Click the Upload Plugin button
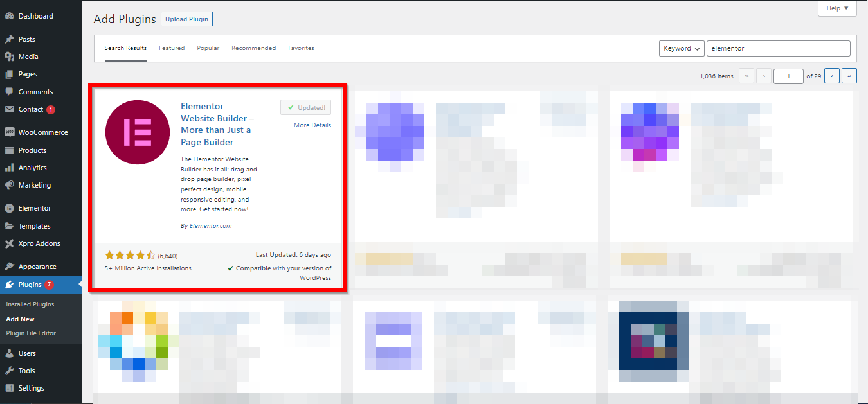 tap(186, 19)
